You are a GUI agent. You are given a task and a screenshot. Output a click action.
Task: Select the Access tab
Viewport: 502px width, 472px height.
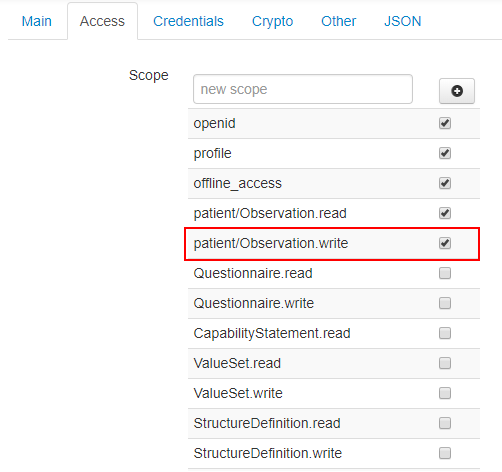point(102,21)
